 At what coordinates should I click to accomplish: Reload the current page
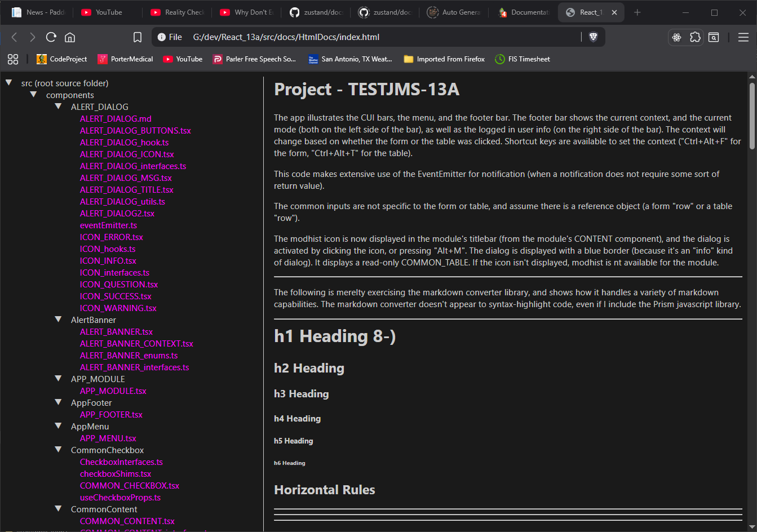tap(51, 37)
